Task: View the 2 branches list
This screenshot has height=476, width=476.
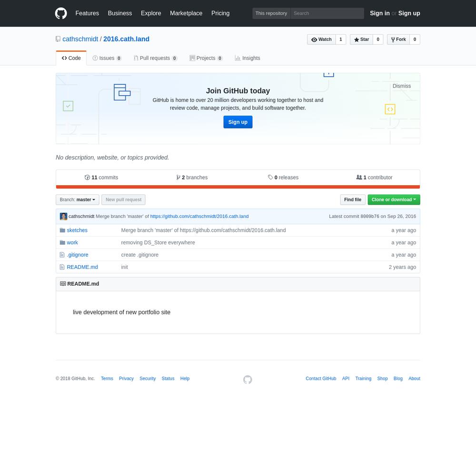Action: (192, 177)
